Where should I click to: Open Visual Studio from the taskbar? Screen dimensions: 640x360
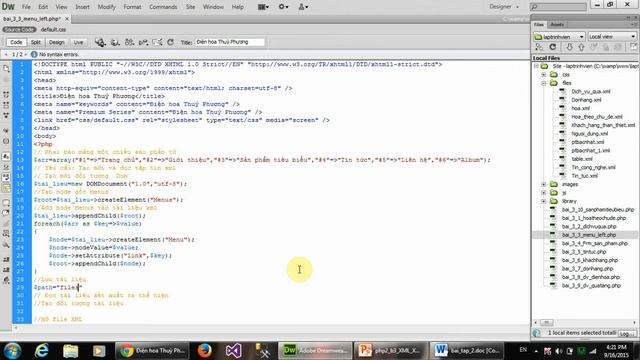[x=233, y=351]
